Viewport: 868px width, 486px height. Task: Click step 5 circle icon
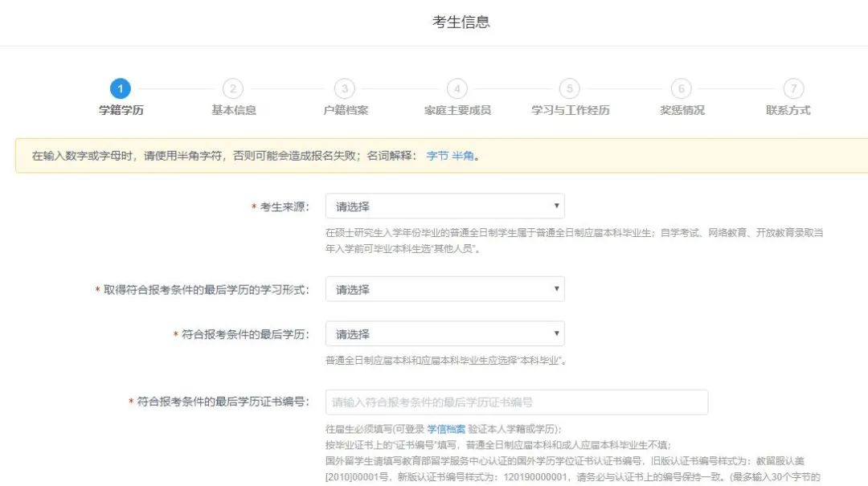[x=569, y=88]
